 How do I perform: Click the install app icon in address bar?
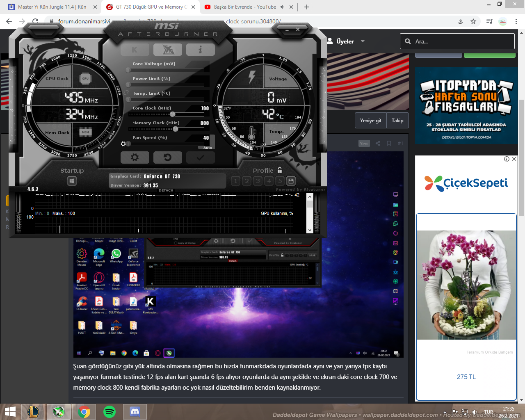pyautogui.click(x=460, y=21)
